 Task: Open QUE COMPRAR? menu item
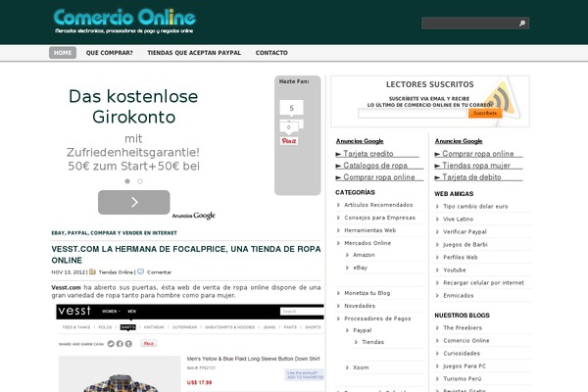(110, 53)
